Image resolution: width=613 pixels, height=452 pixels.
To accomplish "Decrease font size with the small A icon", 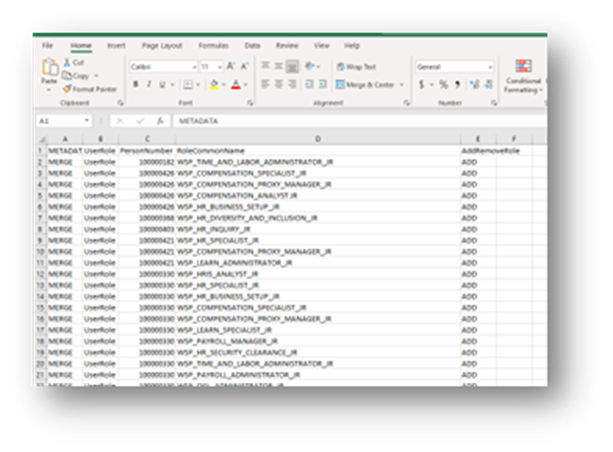I will [x=244, y=66].
